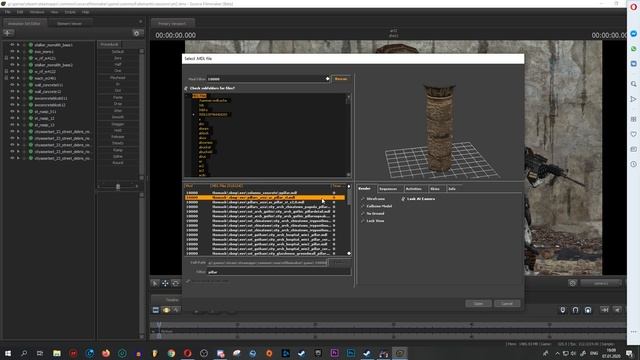The width and height of the screenshot is (640, 360).
Task: Collapse the root MDL Files tree node
Action: coord(187,96)
